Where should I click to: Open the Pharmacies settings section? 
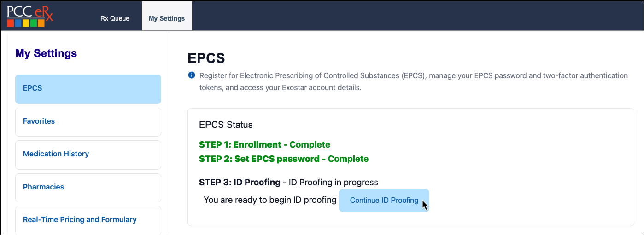click(x=88, y=187)
